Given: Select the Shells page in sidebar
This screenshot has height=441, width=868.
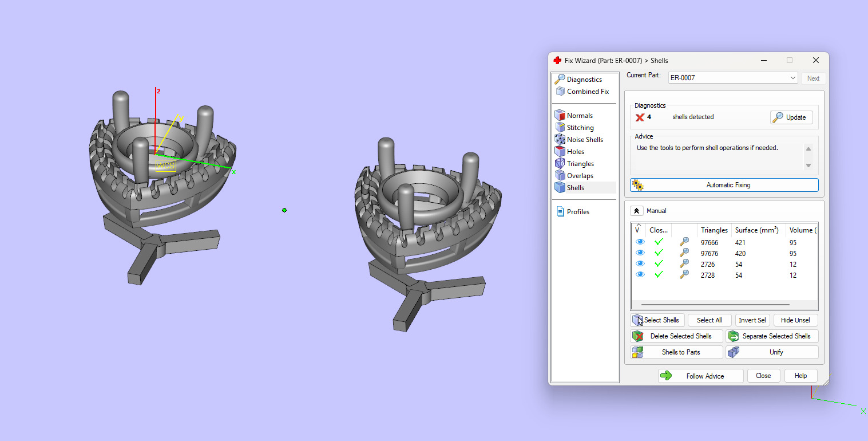Looking at the screenshot, I should [584, 188].
